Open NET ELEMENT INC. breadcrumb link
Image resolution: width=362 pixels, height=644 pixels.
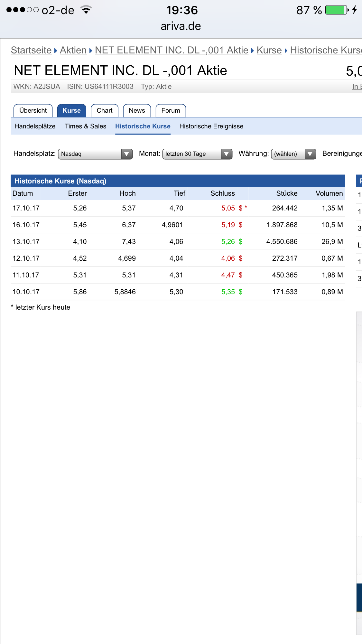[172, 50]
